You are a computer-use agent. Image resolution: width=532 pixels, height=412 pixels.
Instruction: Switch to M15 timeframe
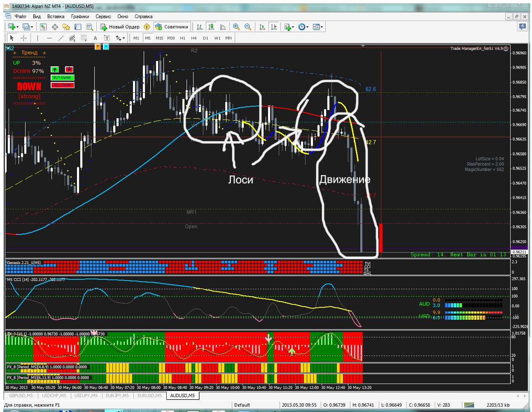[x=159, y=38]
